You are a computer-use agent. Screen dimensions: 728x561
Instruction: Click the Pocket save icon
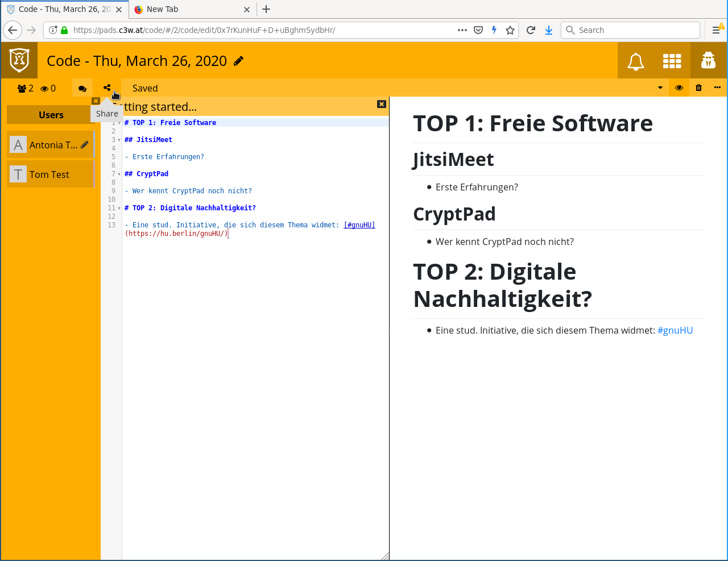pyautogui.click(x=478, y=30)
